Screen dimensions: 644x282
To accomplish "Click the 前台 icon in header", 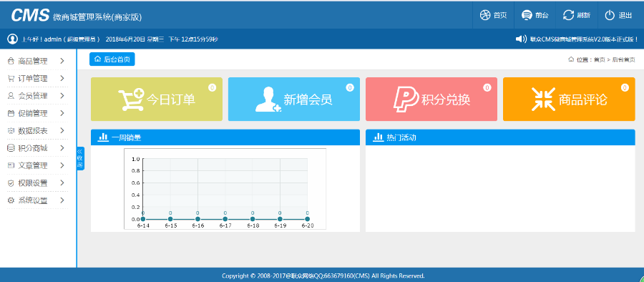I will (527, 15).
